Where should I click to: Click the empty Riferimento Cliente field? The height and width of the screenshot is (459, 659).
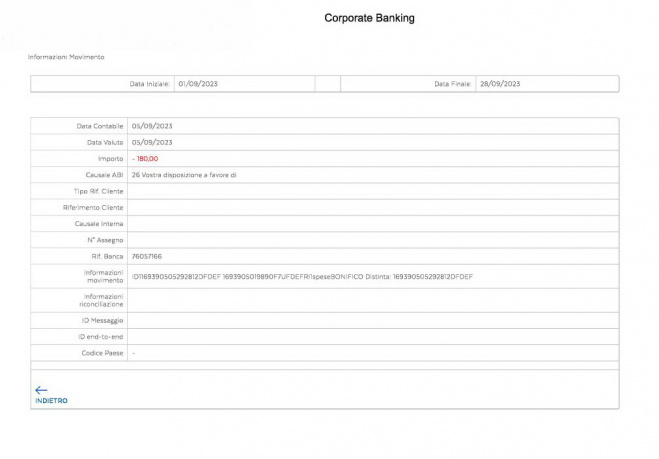[x=370, y=207]
